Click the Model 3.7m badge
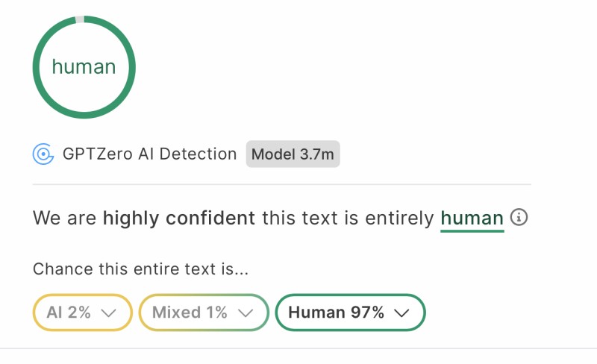This screenshot has height=364, width=597. [x=293, y=154]
